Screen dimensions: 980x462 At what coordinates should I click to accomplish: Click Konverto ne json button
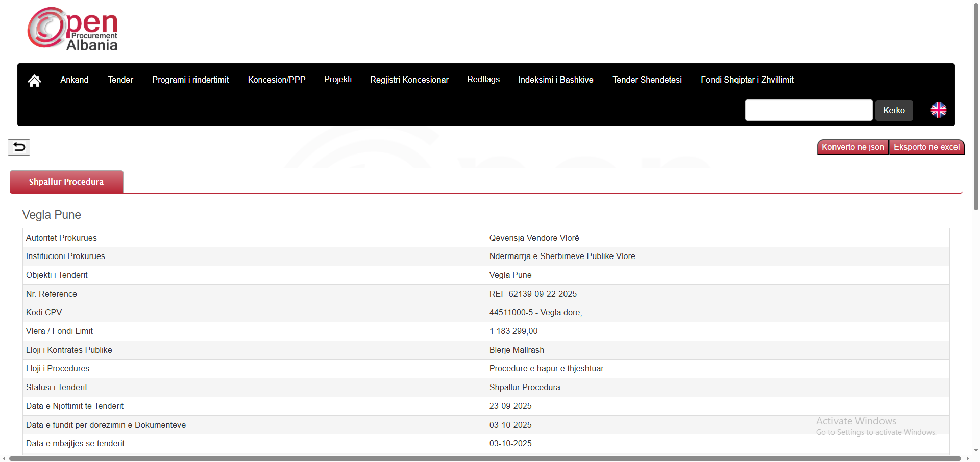[x=853, y=147]
